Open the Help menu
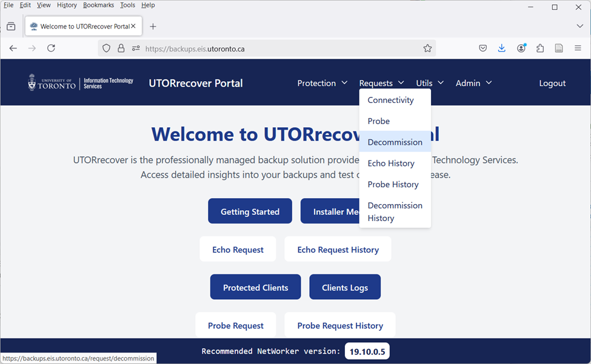The width and height of the screenshot is (591, 364). click(148, 5)
